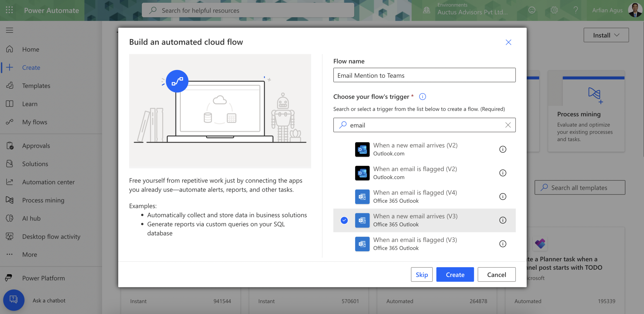Viewport: 644px width, 314px height.
Task: Click the AI hub brain icon
Action: (x=10, y=218)
